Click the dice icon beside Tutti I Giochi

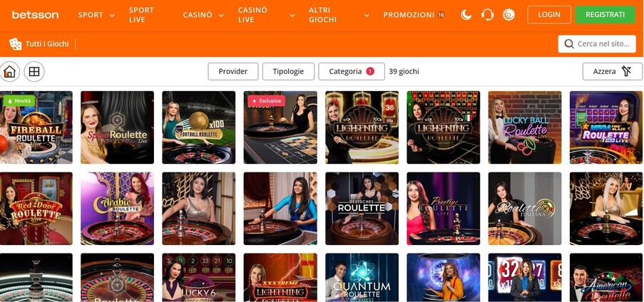click(15, 44)
